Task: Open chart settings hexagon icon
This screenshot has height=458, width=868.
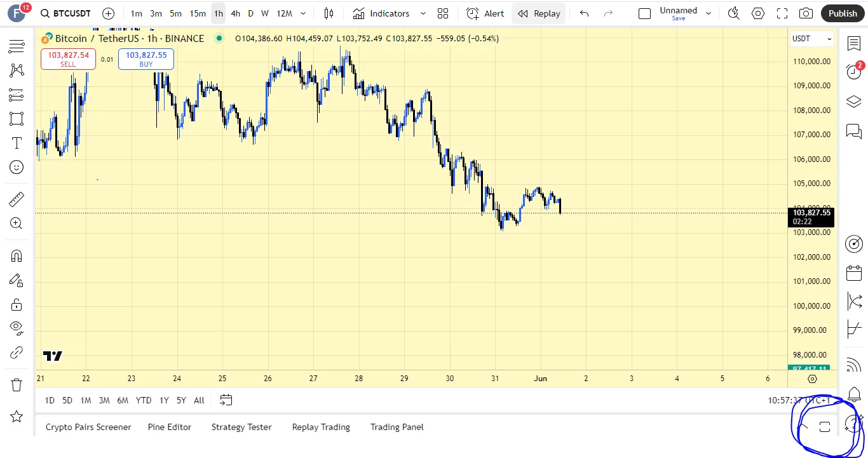Action: [758, 13]
